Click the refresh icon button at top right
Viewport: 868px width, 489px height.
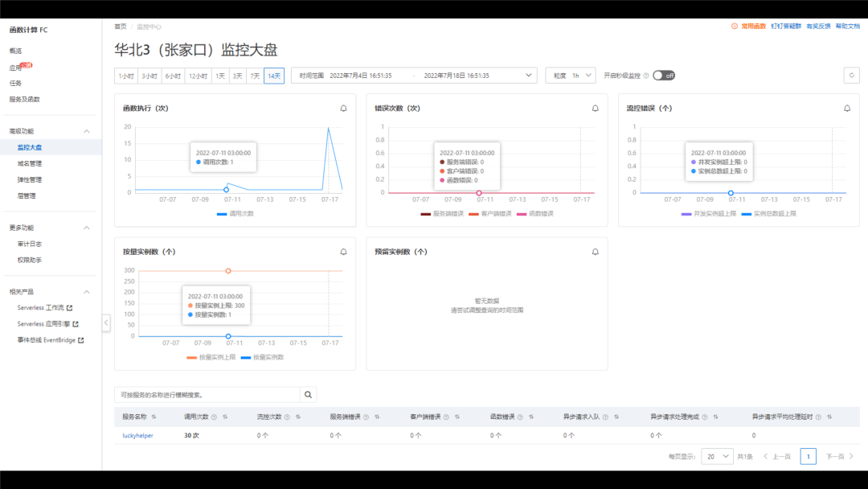click(851, 76)
